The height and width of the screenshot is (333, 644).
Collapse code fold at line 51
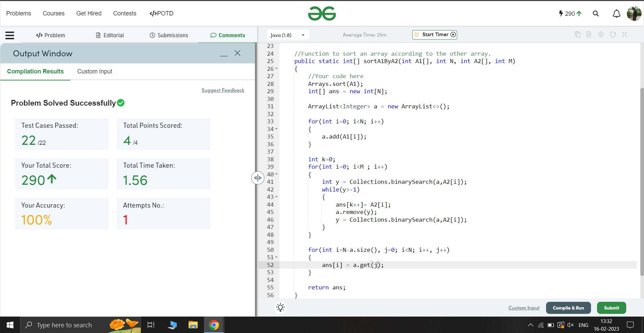[276, 257]
